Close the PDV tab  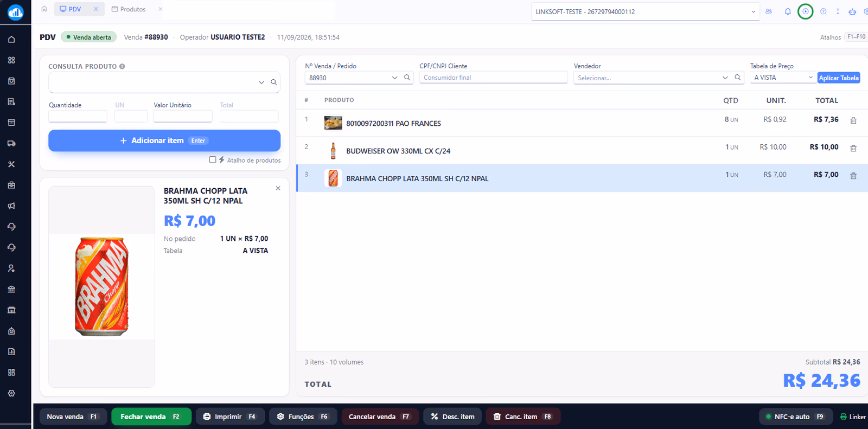click(96, 9)
